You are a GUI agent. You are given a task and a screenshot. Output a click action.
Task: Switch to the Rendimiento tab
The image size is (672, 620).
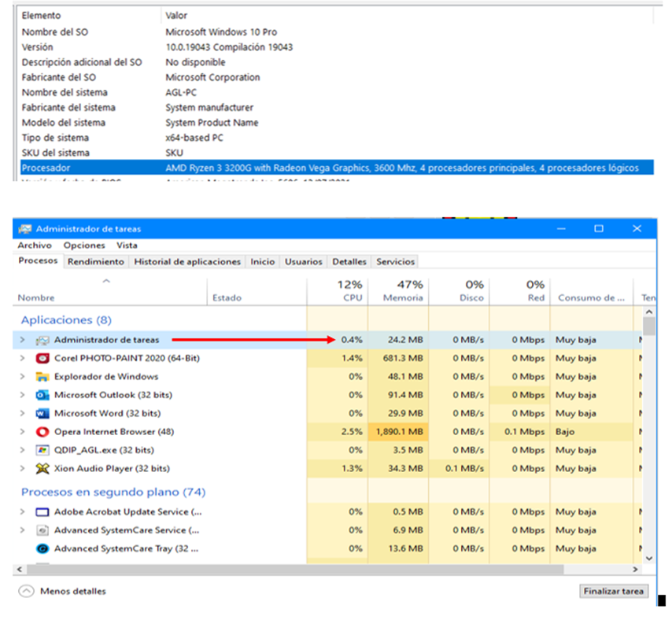96,262
